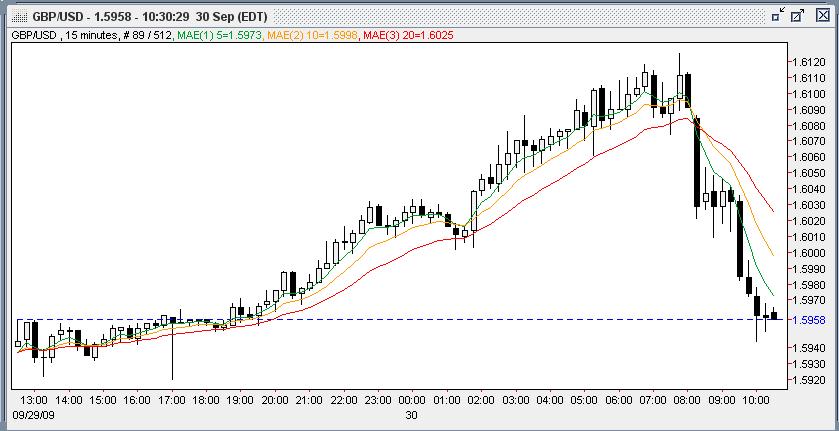Click the 17:00 time axis label
839x431 pixels.
coord(171,400)
